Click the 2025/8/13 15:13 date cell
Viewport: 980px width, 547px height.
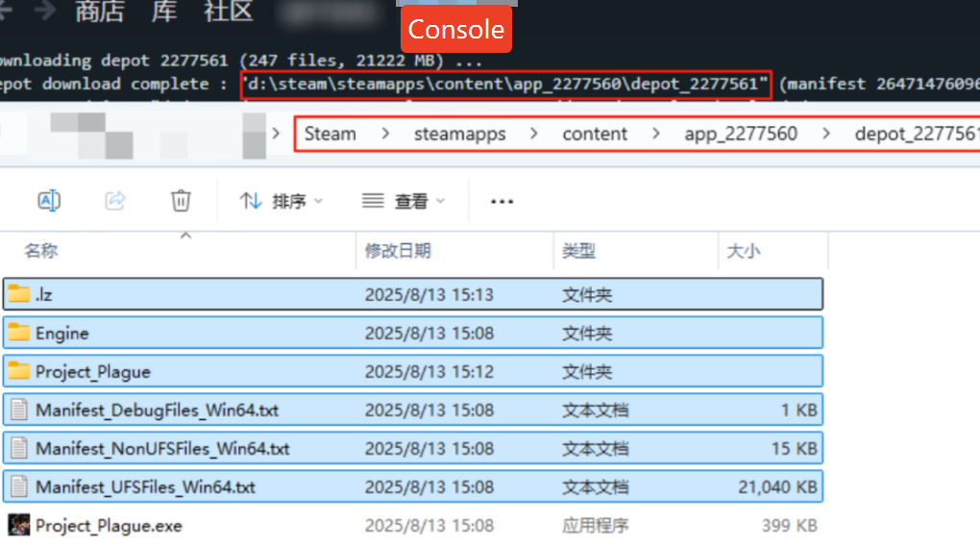[x=429, y=294]
